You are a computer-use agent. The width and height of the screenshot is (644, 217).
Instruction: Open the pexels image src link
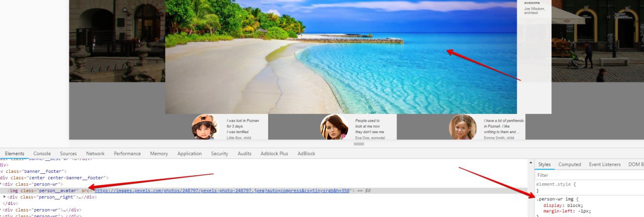point(222,191)
